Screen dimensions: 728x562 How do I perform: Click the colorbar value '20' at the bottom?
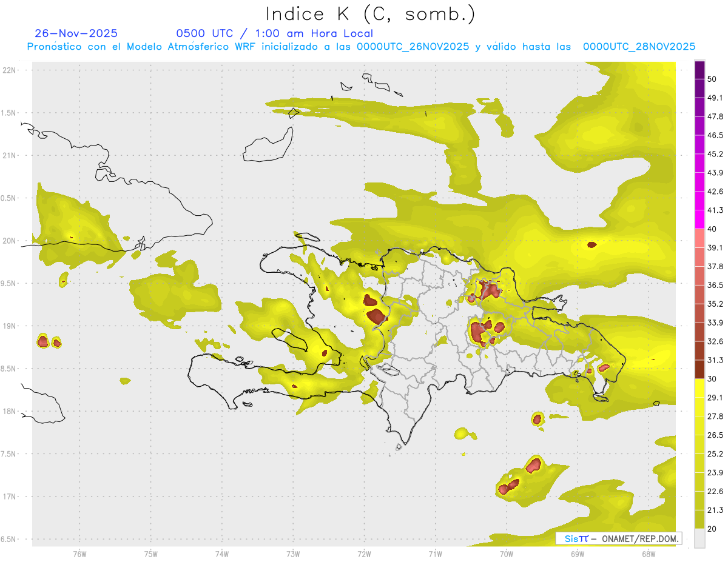[713, 529]
